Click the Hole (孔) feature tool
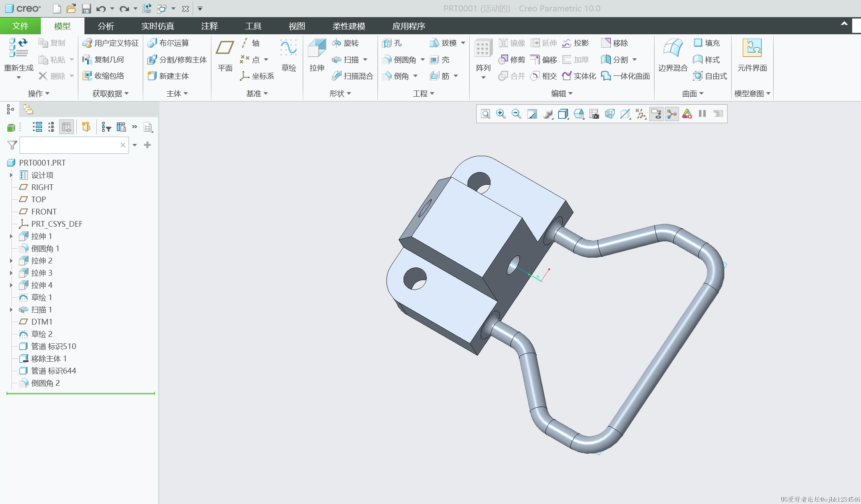Screen dimensions: 861x504 pos(392,43)
